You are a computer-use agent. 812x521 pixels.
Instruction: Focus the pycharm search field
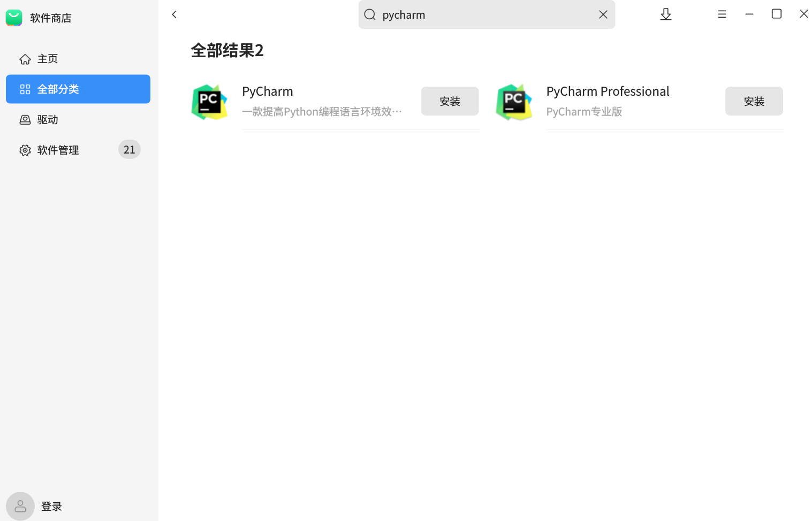tap(487, 14)
